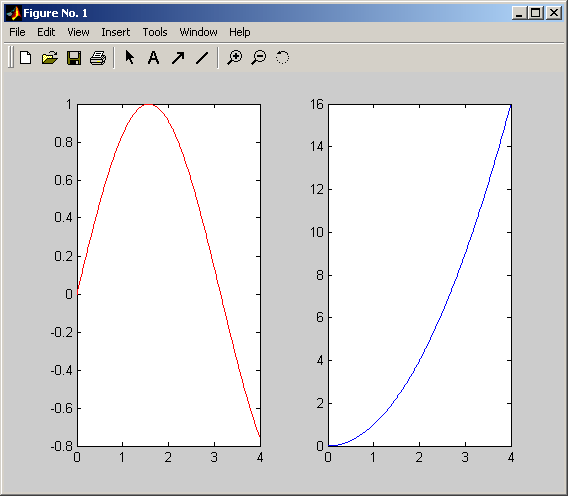Image resolution: width=568 pixels, height=496 pixels.
Task: Open the Tools menu
Action: point(155,32)
